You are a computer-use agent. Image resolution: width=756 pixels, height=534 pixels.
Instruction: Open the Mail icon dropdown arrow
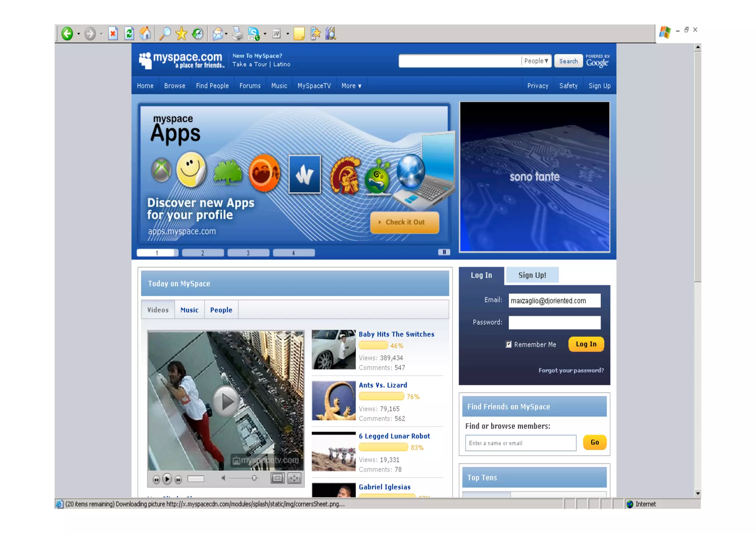point(226,34)
